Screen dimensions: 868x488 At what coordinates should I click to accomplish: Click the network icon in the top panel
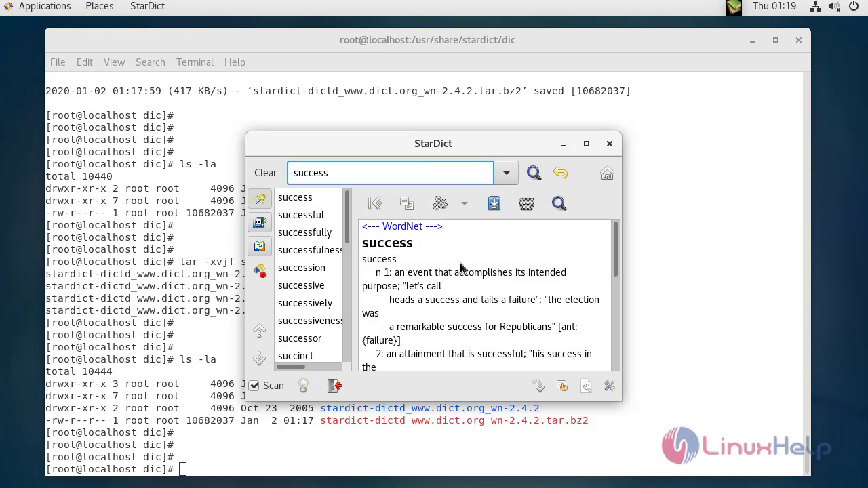(815, 7)
